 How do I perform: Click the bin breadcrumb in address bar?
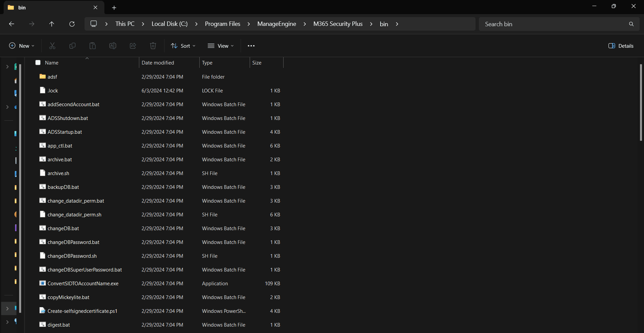pyautogui.click(x=384, y=24)
